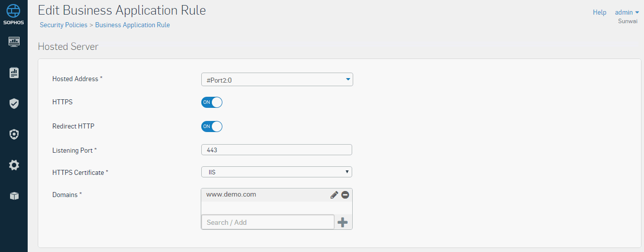
Task: Toggle the HTTPS switch off
Action: [212, 102]
